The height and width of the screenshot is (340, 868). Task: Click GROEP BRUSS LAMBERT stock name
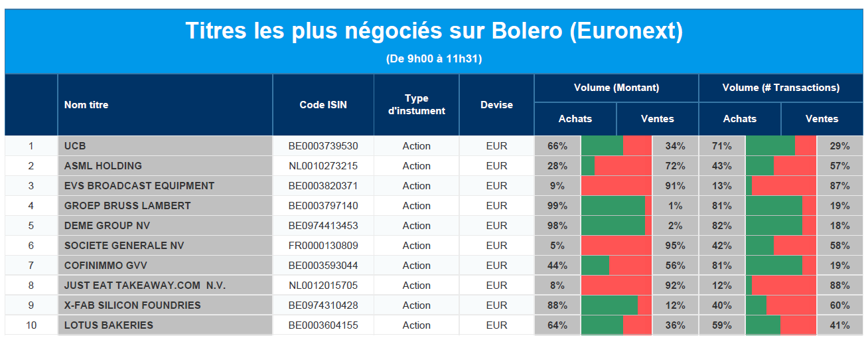[x=127, y=206]
